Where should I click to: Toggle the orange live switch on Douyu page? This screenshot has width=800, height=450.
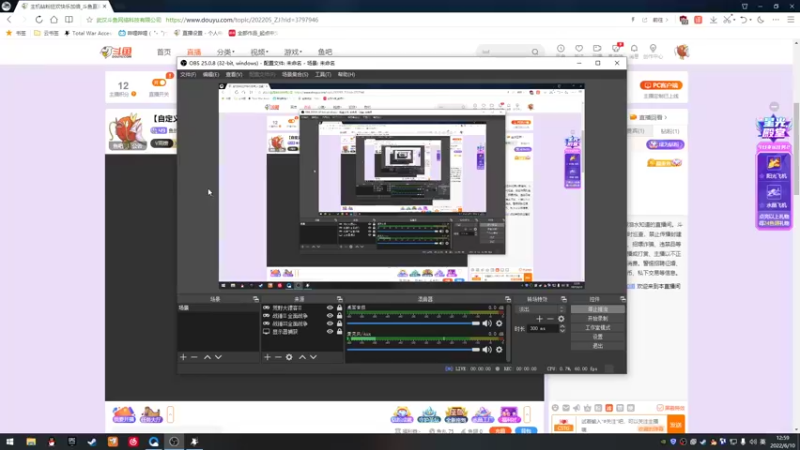(159, 83)
